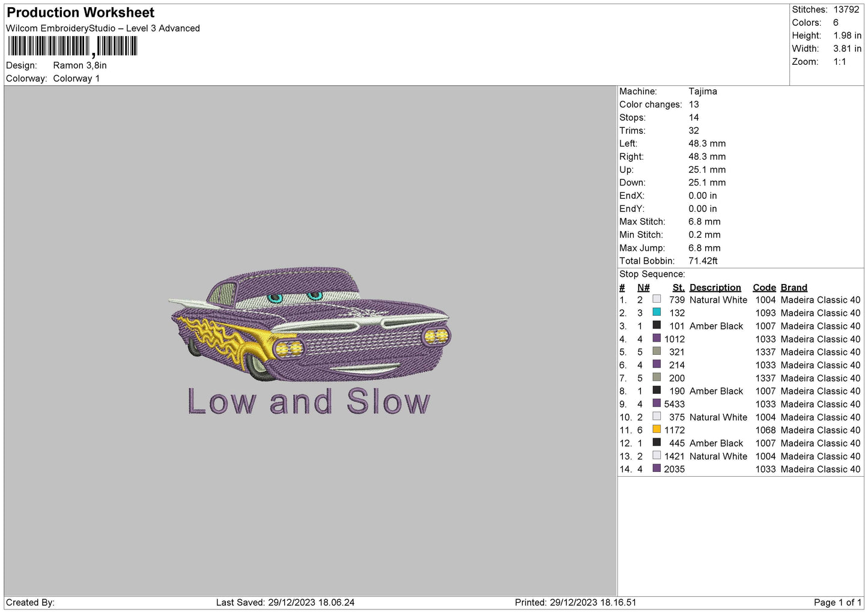Click the "Page 1 of 1" footer text

837,603
